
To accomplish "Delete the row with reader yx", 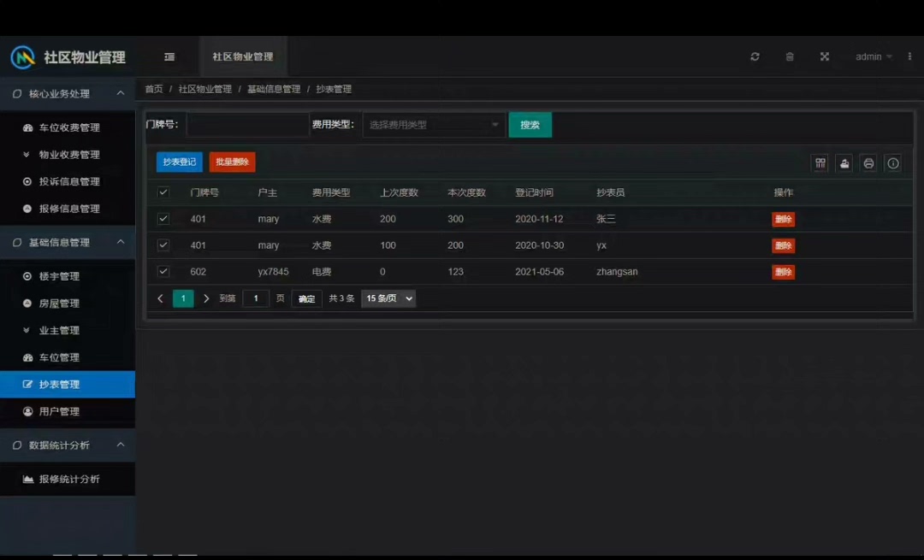I will (783, 245).
